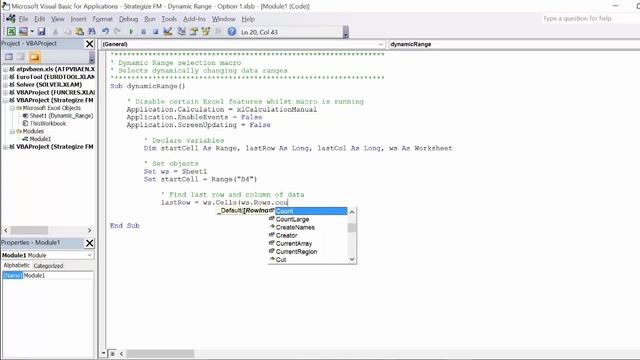
Task: Expand the Solver project node
Action: pos(5,85)
